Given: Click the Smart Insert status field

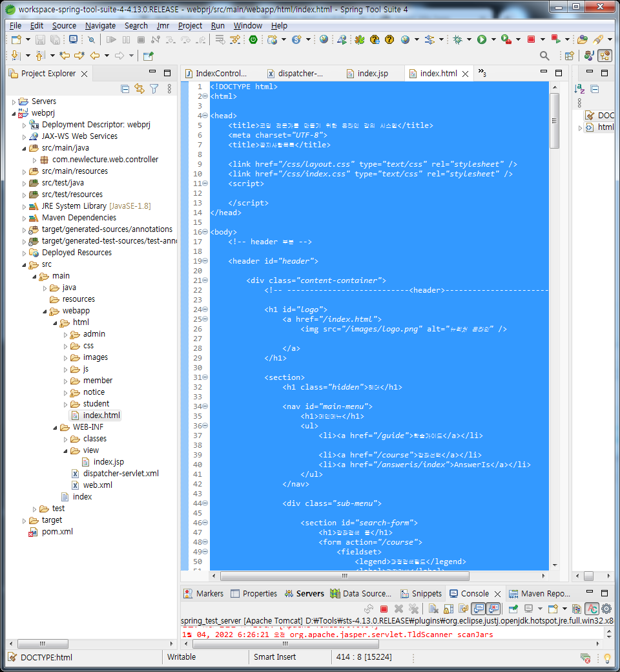Looking at the screenshot, I should 274,657.
